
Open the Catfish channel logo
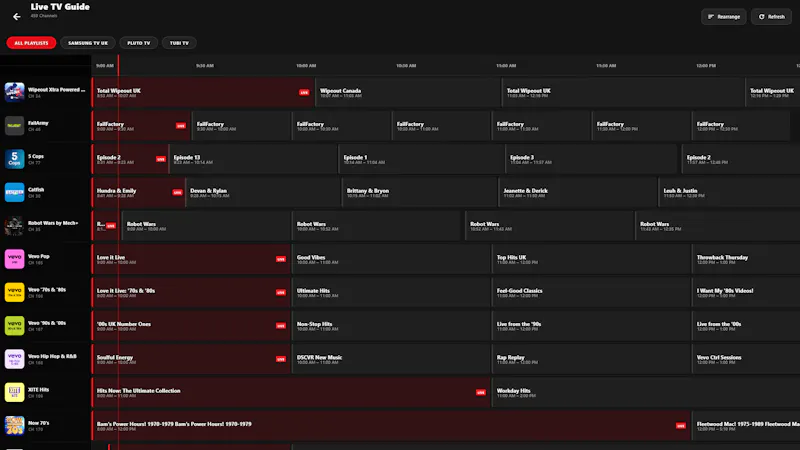pos(14,192)
